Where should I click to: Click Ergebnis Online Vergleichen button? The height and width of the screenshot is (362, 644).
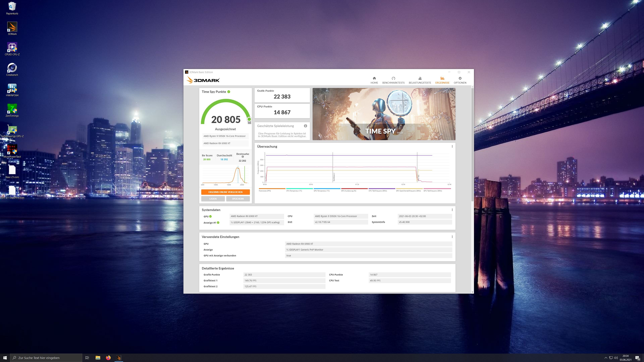[x=225, y=192]
